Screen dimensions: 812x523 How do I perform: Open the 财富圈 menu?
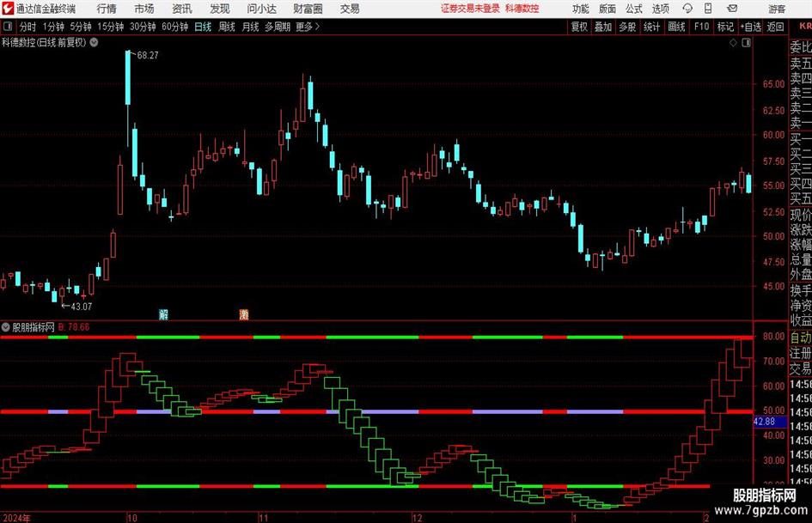tap(308, 9)
